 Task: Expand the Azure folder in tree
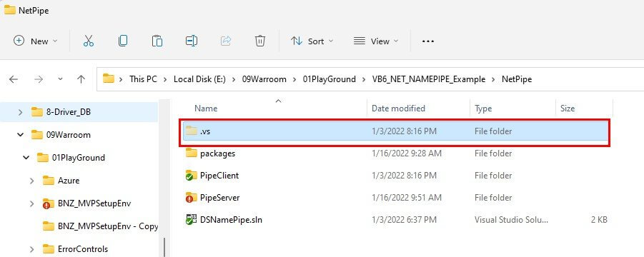[x=31, y=181]
